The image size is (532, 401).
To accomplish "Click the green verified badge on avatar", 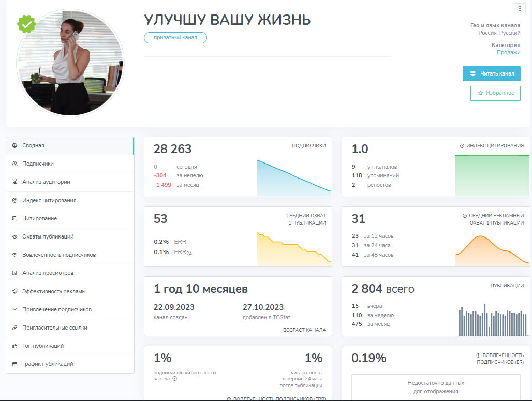I will click(x=26, y=24).
